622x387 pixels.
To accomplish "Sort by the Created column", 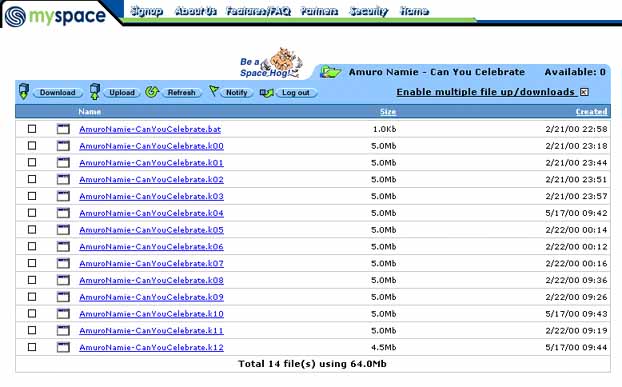I will coord(591,112).
